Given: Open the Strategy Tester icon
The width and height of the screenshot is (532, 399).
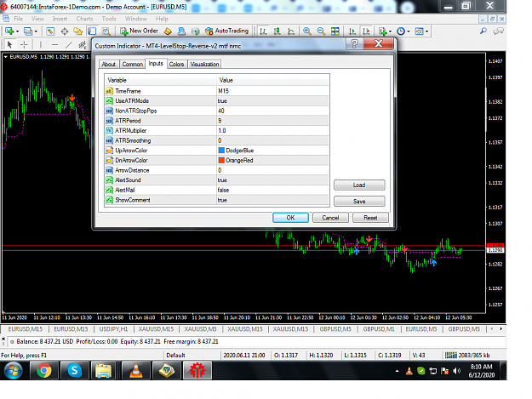Looking at the screenshot, I should (x=106, y=31).
